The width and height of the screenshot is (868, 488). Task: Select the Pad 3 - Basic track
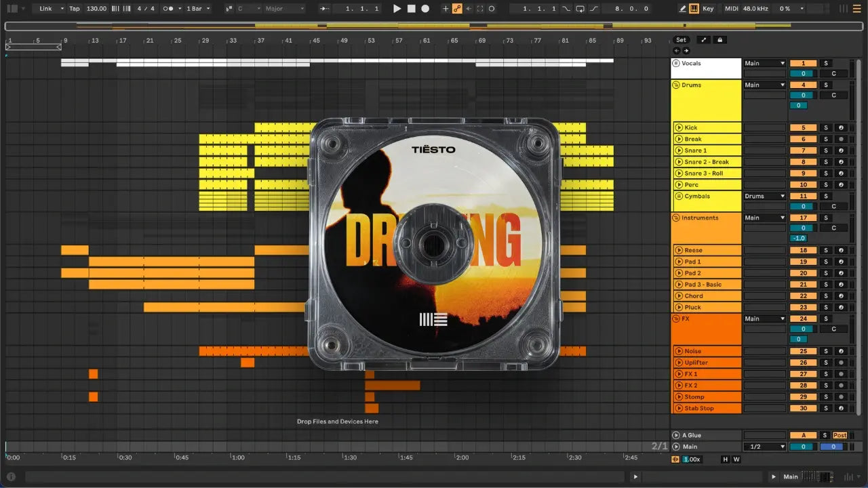(707, 285)
